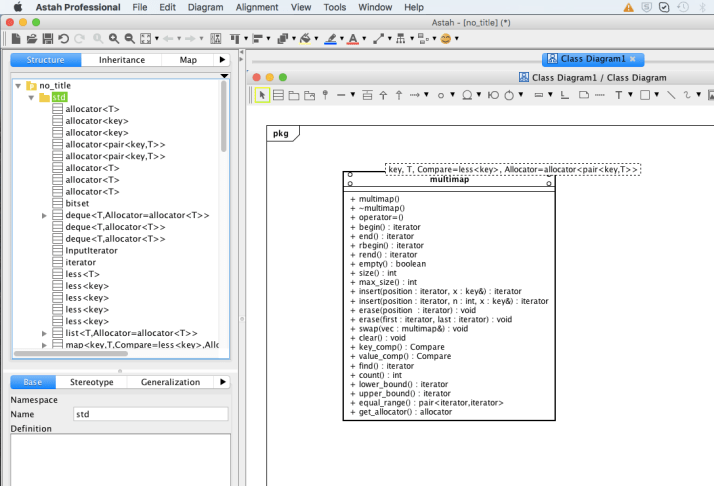The image size is (714, 486).
Task: Click the Name field containing std
Action: click(x=151, y=414)
